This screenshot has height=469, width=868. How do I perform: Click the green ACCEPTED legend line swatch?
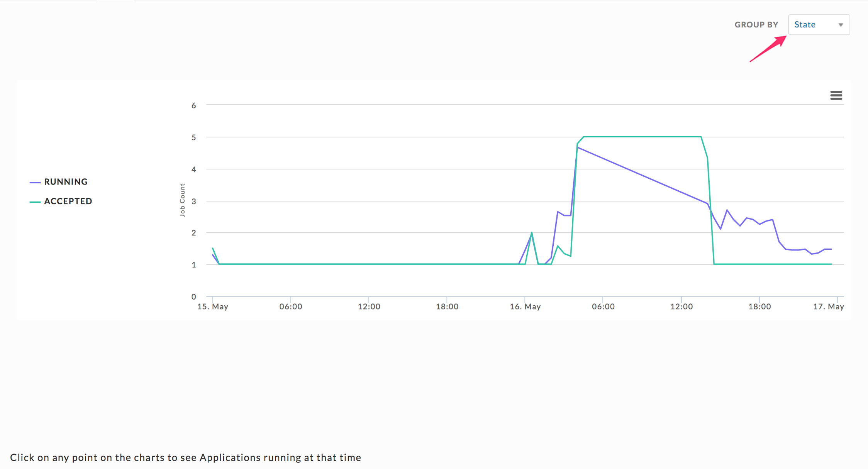[x=35, y=202]
